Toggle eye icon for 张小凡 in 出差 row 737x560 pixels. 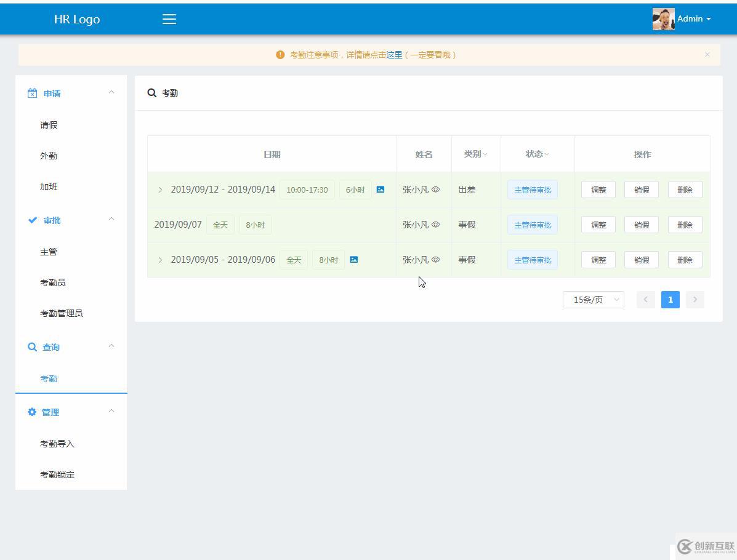click(436, 190)
